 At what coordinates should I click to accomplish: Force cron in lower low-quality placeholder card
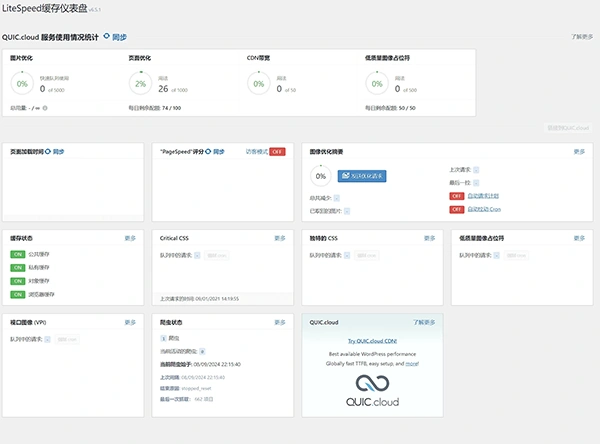(516, 255)
